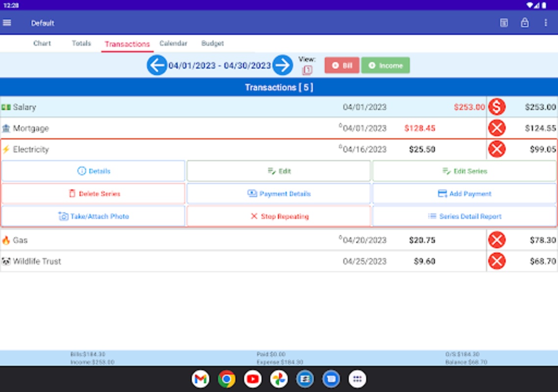Click Stop Repeating button
Viewport: 558px width, 392px height.
click(x=279, y=216)
